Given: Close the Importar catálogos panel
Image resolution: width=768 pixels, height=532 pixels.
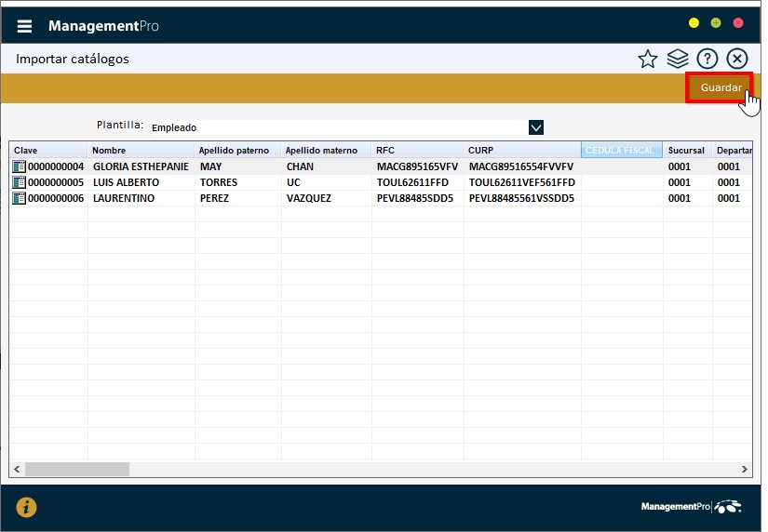Looking at the screenshot, I should (x=736, y=60).
